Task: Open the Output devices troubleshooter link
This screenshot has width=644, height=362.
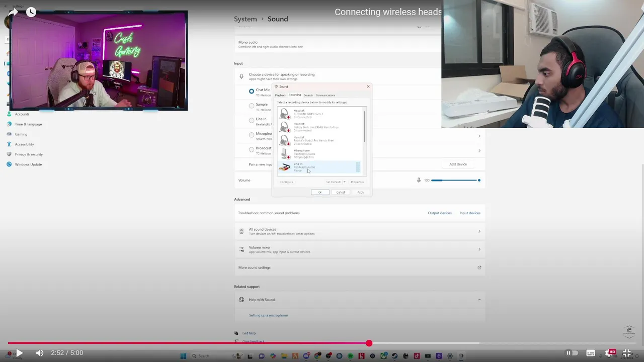Action: click(x=440, y=213)
